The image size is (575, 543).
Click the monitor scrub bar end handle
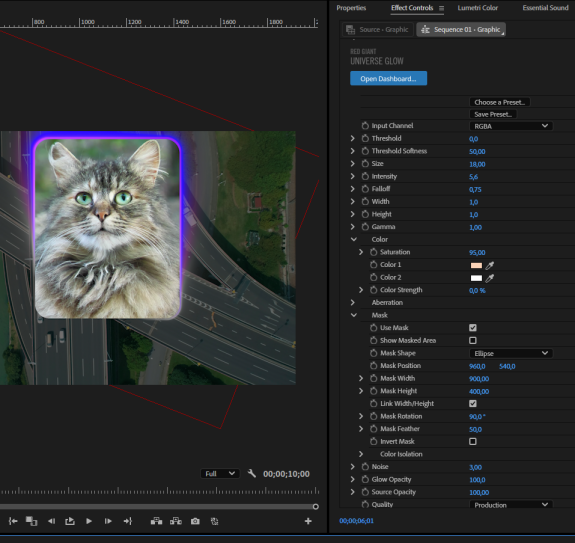[315, 506]
